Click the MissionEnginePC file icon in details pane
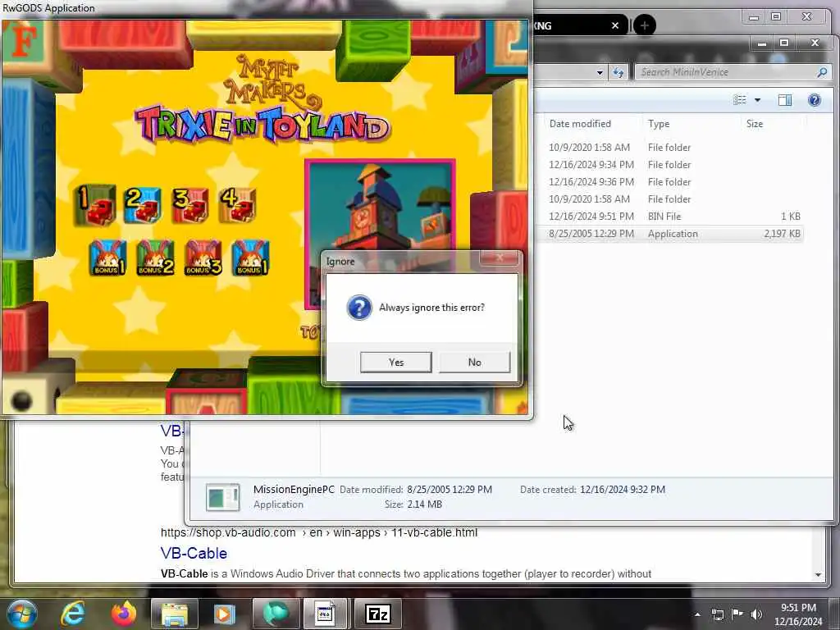 (x=222, y=497)
